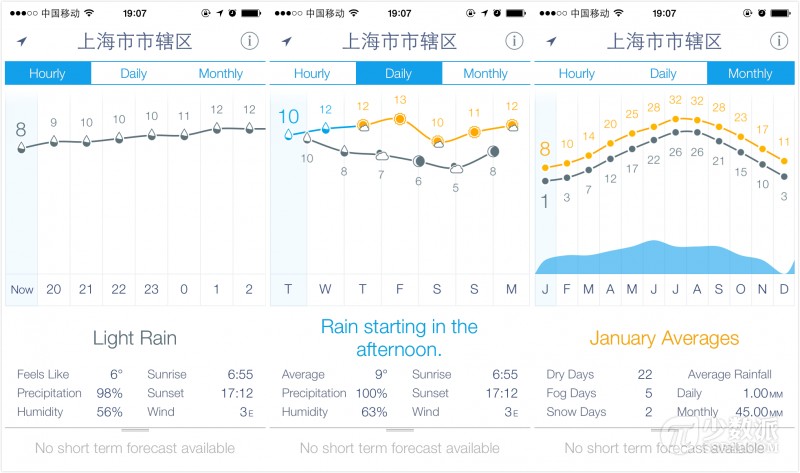
Task: Switch to Daily tab in the left screen
Action: [134, 73]
